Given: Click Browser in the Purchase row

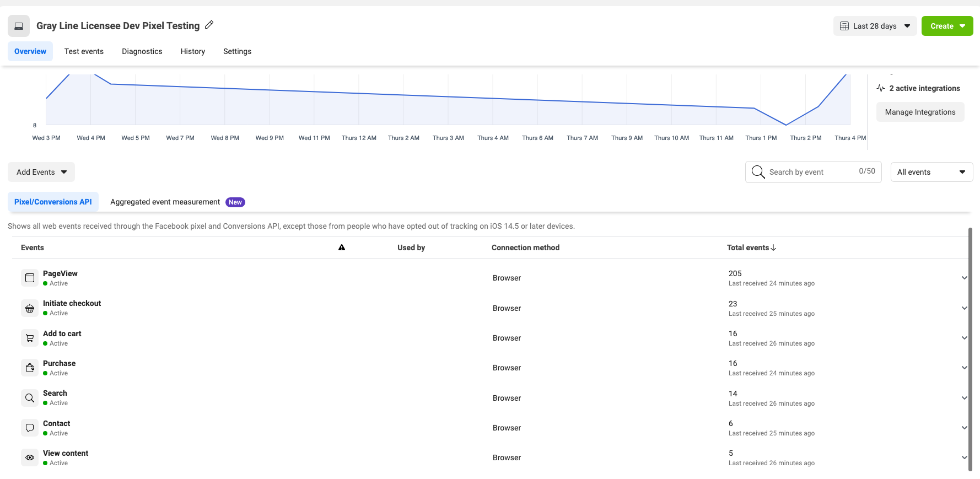Looking at the screenshot, I should tap(507, 368).
